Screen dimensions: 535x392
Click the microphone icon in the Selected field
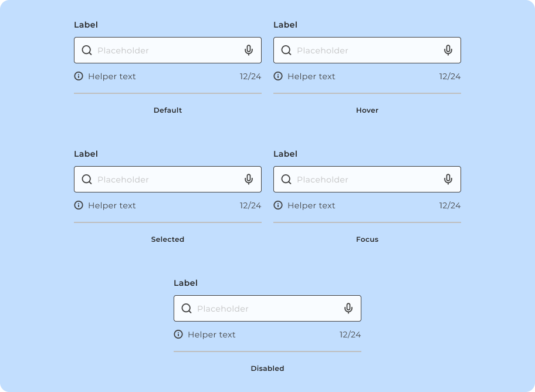coord(249,180)
